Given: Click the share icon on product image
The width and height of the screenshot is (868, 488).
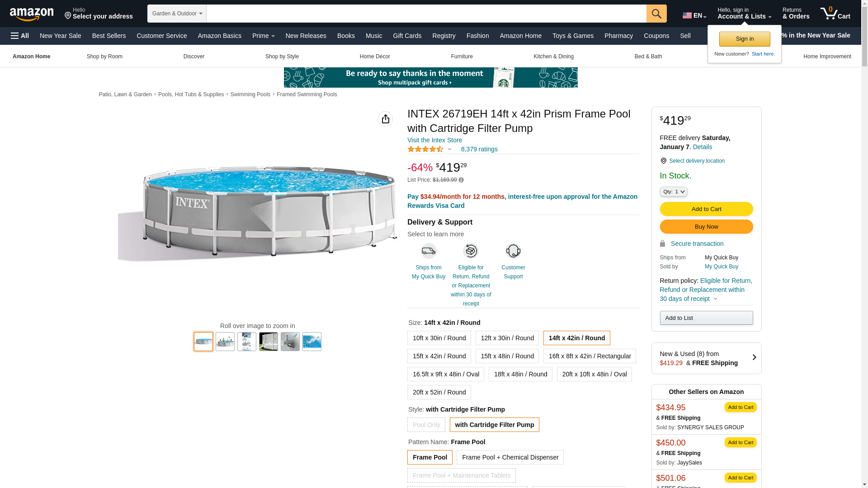Looking at the screenshot, I should point(385,119).
